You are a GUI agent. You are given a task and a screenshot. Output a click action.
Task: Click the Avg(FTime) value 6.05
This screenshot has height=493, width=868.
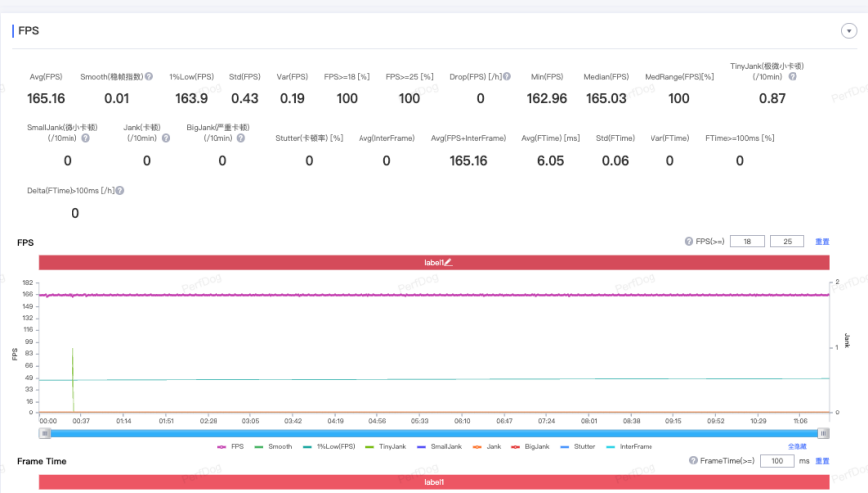click(x=550, y=161)
